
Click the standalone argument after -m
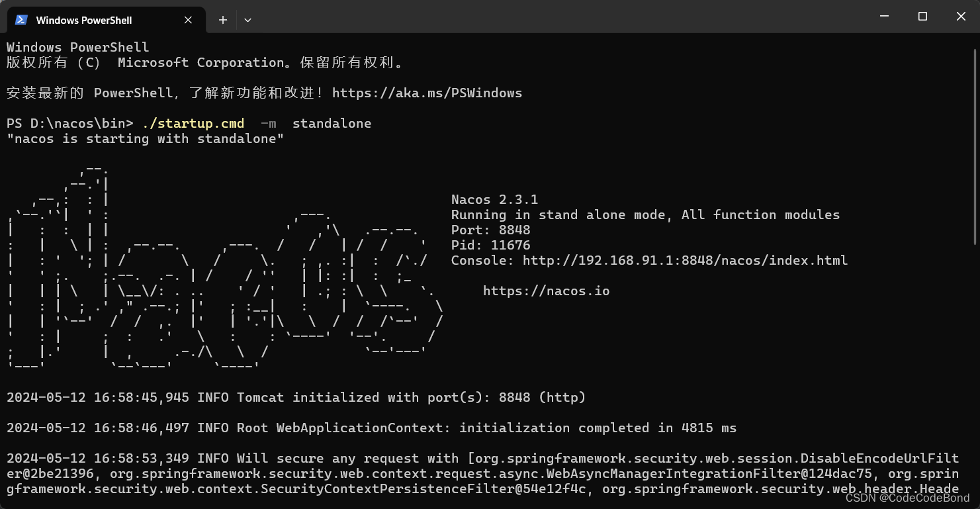(332, 123)
